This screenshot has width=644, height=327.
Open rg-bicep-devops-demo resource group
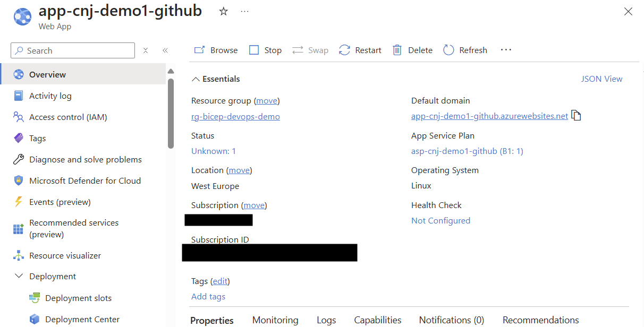(235, 116)
